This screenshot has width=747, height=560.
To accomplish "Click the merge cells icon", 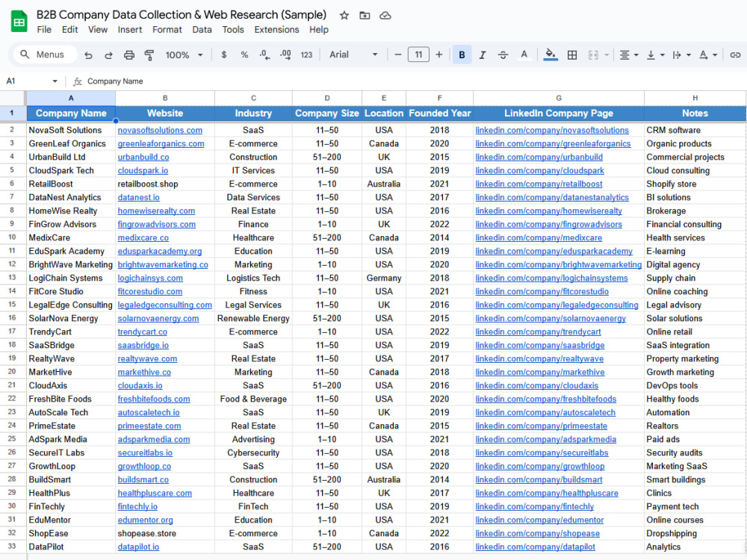I will (x=593, y=55).
